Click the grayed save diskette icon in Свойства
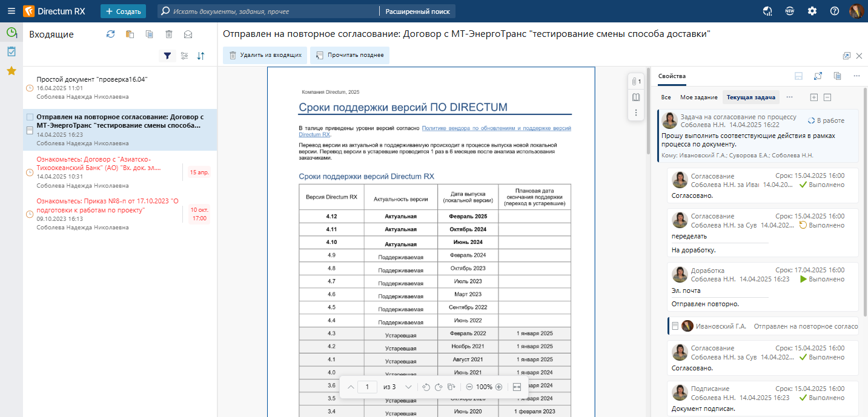This screenshot has height=417, width=868. coord(798,76)
